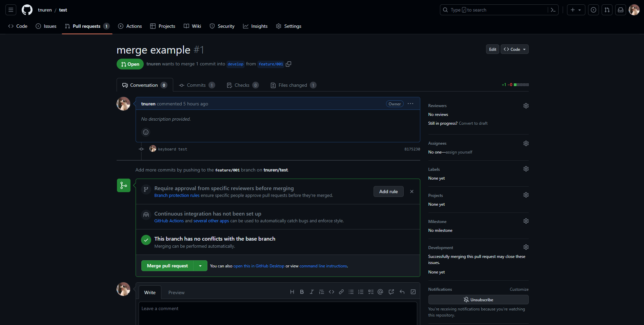Image resolution: width=644 pixels, height=325 pixels.
Task: Apply bold formatting in comment
Action: [302, 292]
